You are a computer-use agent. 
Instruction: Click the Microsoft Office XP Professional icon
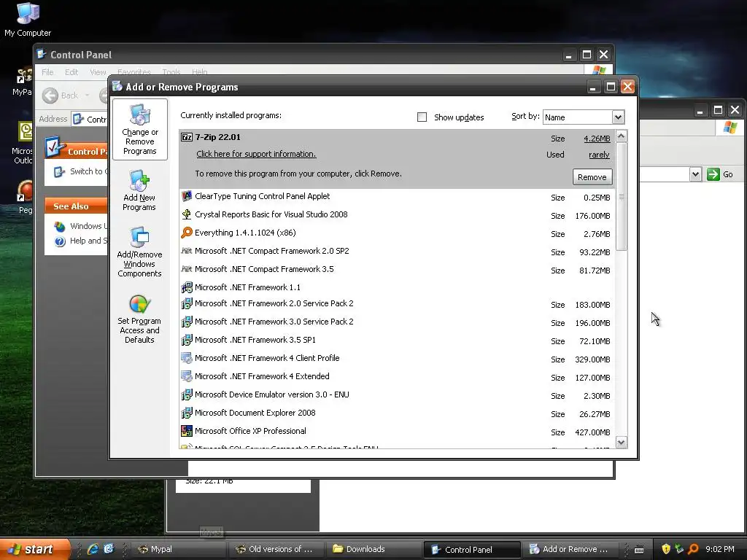pyautogui.click(x=187, y=431)
